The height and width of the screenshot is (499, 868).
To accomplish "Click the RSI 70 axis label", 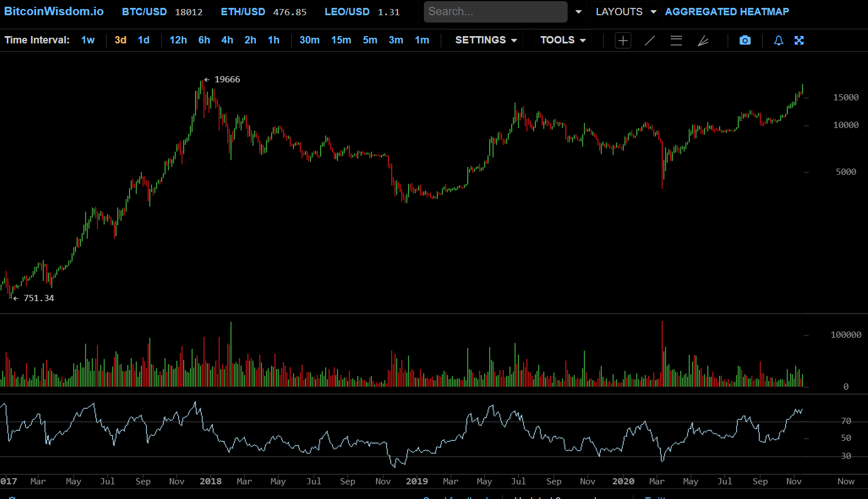I will click(x=846, y=421).
